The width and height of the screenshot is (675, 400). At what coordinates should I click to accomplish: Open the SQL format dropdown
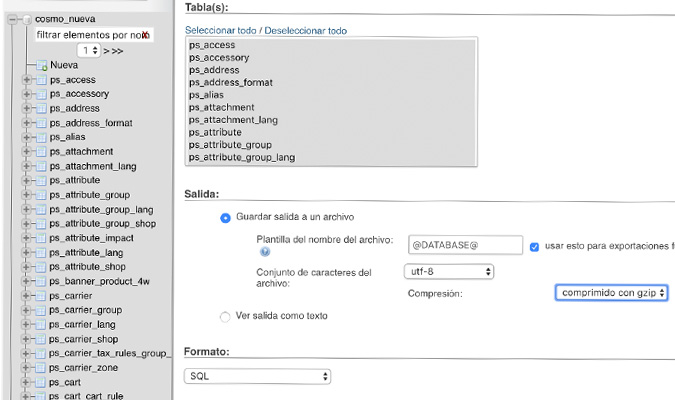[257, 376]
